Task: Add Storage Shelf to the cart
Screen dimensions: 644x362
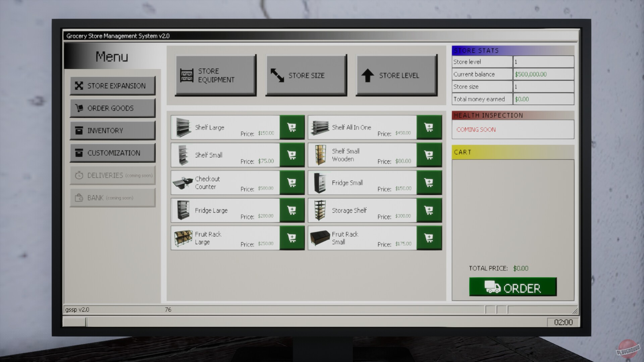Action: (x=429, y=210)
